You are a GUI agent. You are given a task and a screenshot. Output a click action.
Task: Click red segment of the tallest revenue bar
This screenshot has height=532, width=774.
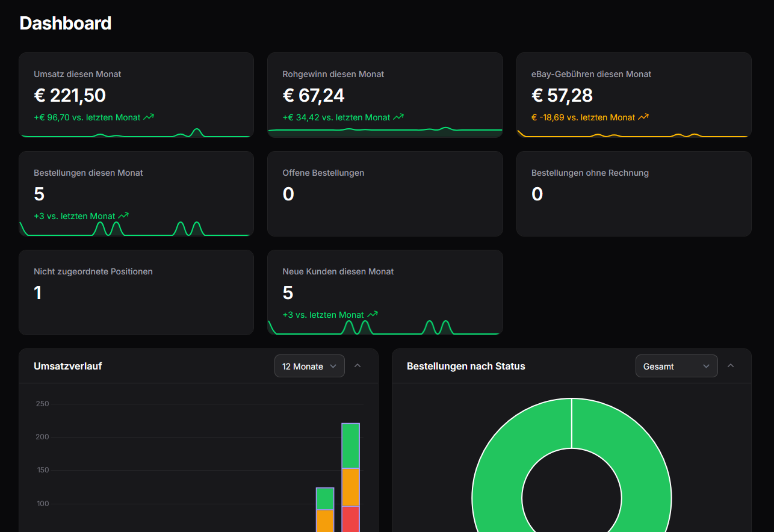point(350,519)
